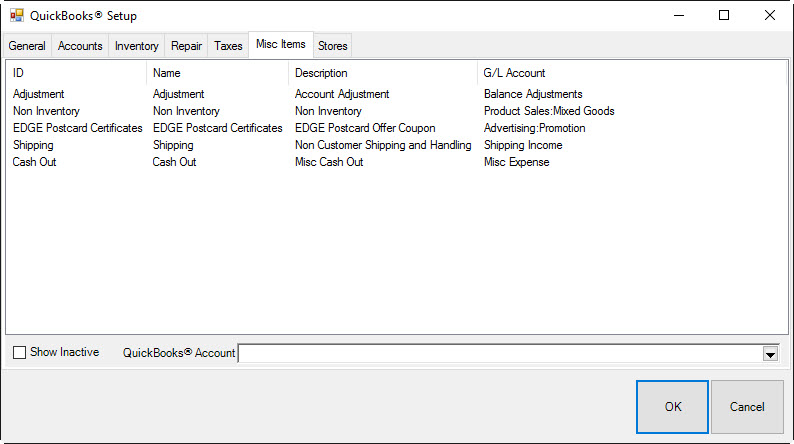This screenshot has width=794, height=444.
Task: Switch to the General tab
Action: [28, 46]
